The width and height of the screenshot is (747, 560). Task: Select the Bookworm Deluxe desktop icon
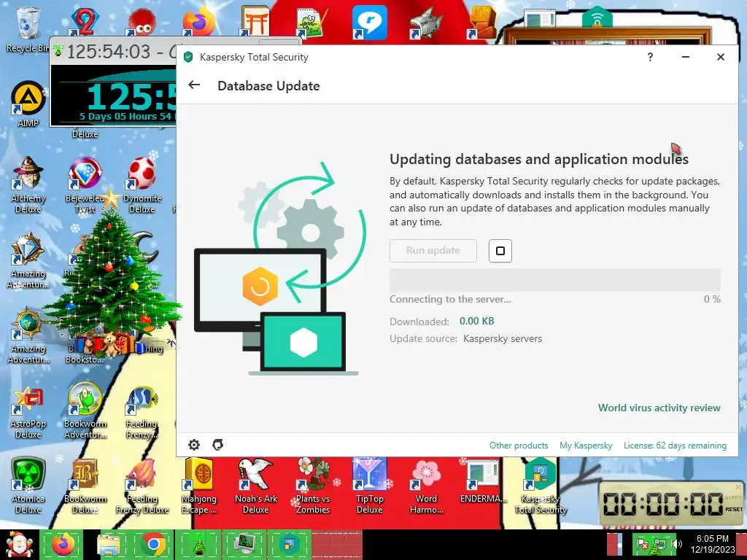pos(85,486)
